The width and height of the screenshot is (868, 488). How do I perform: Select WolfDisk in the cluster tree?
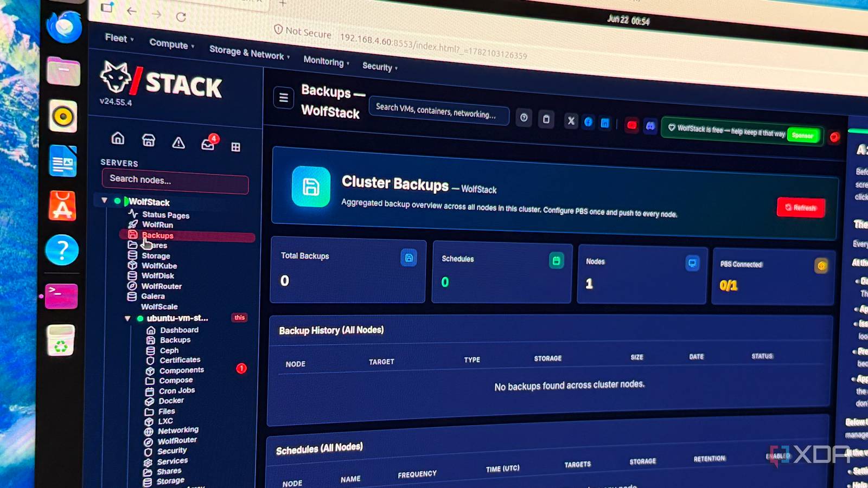click(x=157, y=275)
